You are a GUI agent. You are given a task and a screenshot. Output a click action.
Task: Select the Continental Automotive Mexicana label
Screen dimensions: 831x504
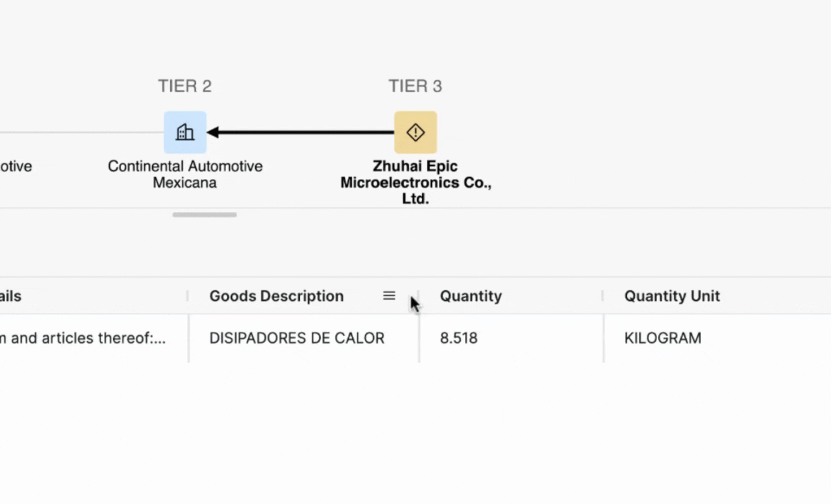coord(185,174)
